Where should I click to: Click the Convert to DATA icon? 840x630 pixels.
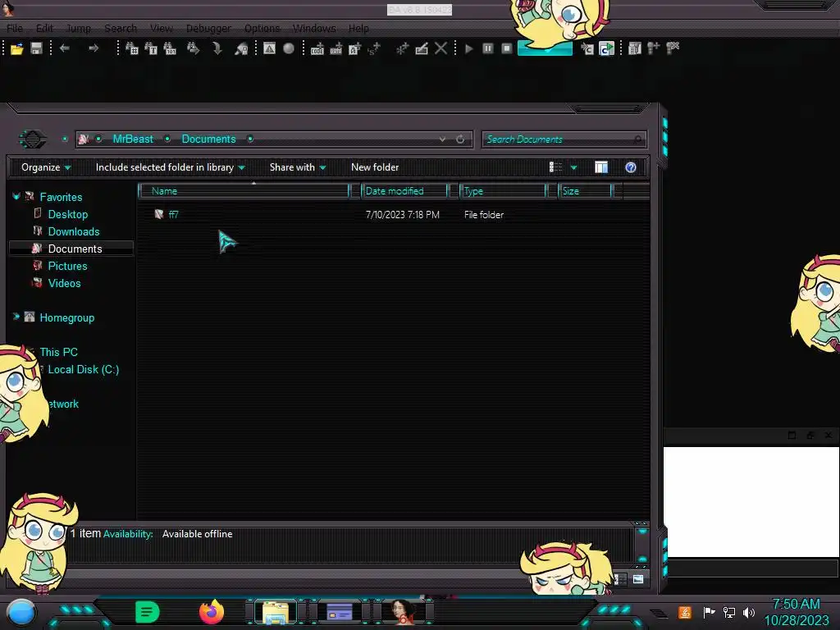pyautogui.click(x=336, y=48)
